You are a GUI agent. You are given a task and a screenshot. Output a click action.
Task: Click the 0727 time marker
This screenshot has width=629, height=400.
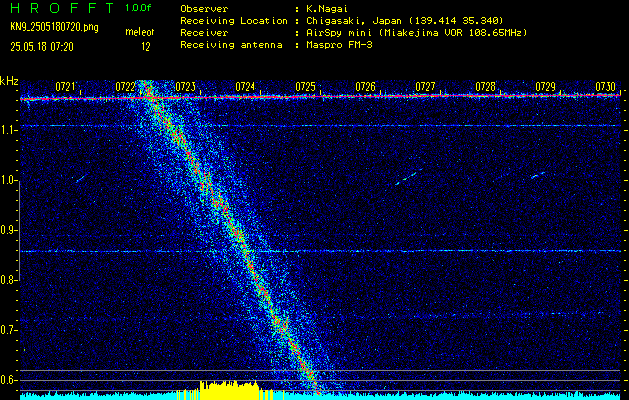(425, 87)
